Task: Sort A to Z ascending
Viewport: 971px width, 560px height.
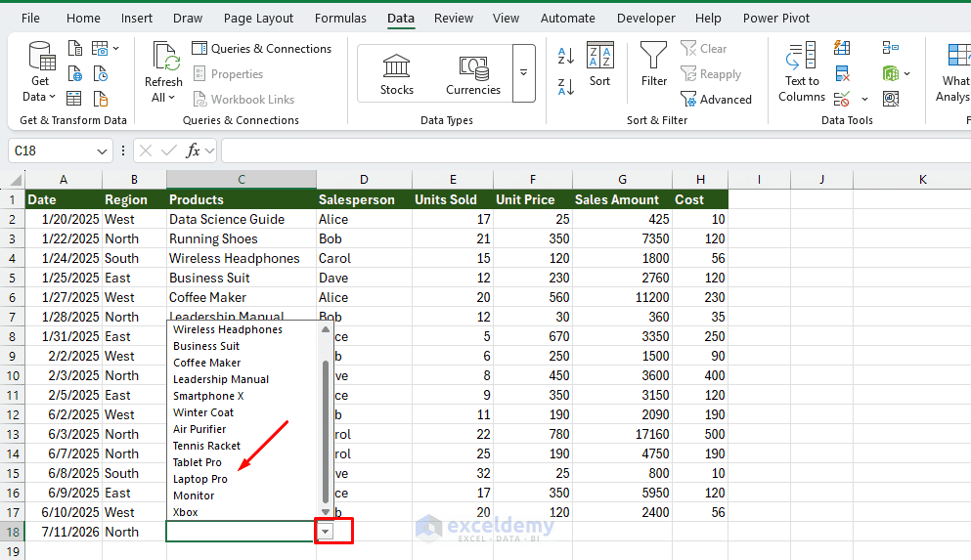Action: (x=566, y=56)
